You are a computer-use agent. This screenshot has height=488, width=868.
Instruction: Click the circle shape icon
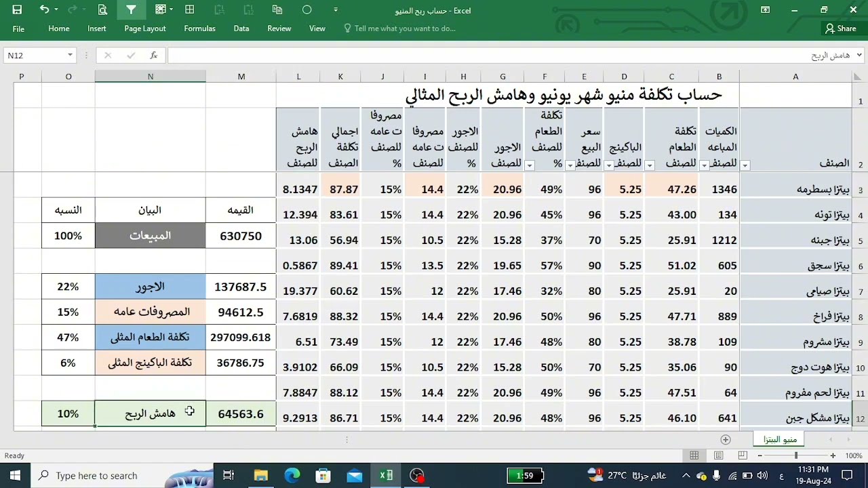(307, 9)
